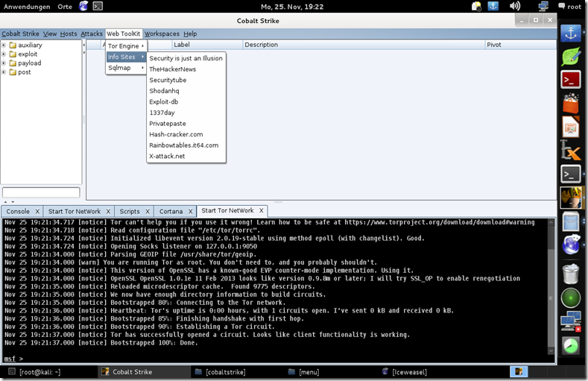Close the Cortana tab

(190, 212)
